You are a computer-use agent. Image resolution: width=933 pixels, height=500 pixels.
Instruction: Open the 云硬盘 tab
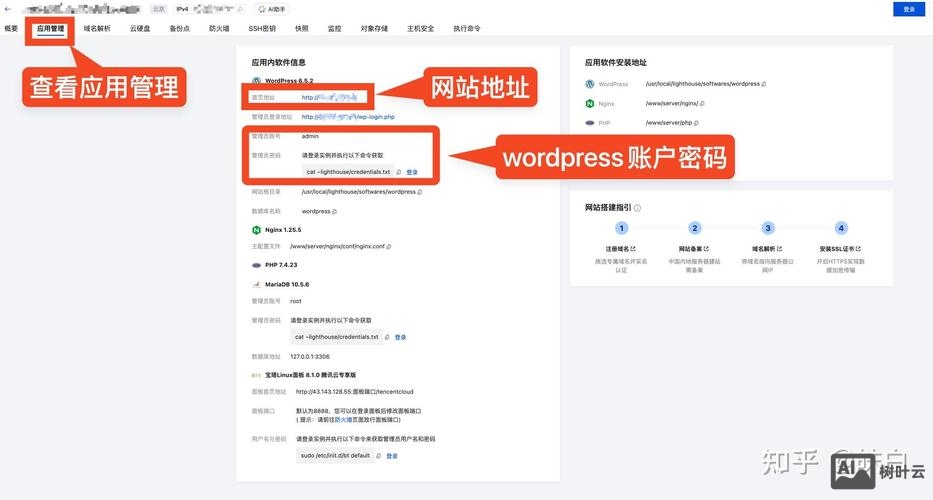coord(140,29)
